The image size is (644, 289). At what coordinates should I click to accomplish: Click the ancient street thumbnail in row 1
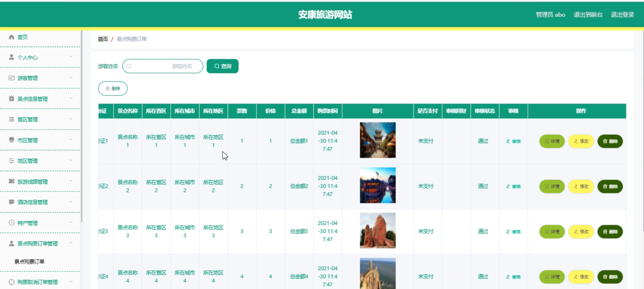(378, 140)
